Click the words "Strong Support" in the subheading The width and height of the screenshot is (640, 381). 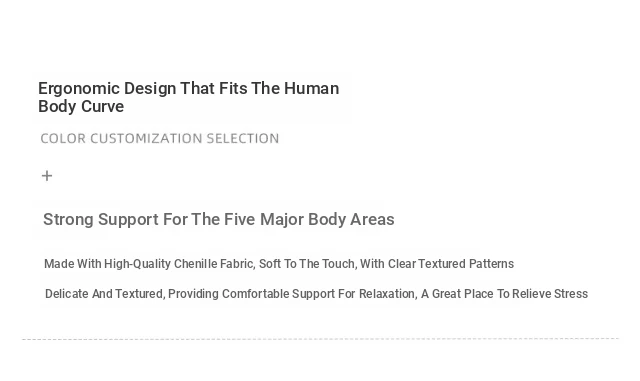pyautogui.click(x=101, y=219)
